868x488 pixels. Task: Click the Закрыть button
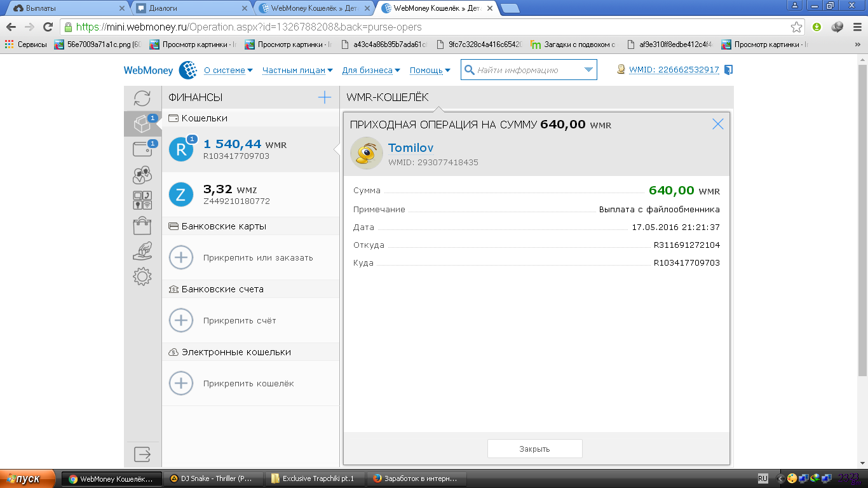(534, 449)
